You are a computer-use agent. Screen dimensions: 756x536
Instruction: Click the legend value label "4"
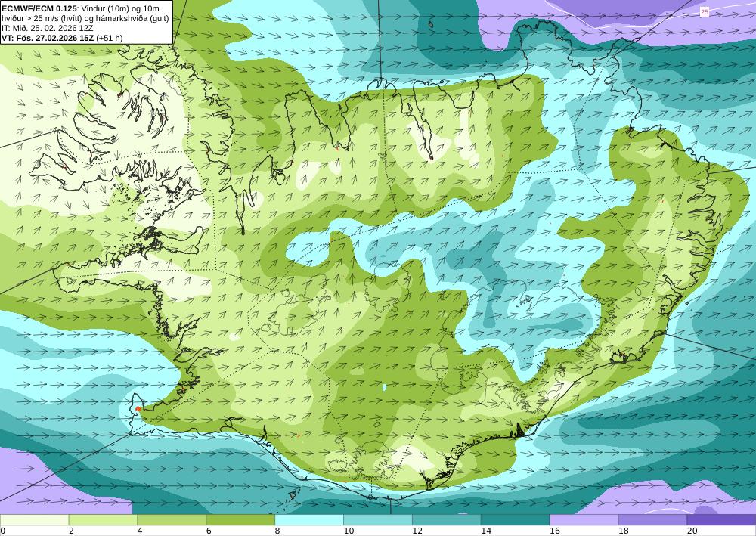pos(140,531)
